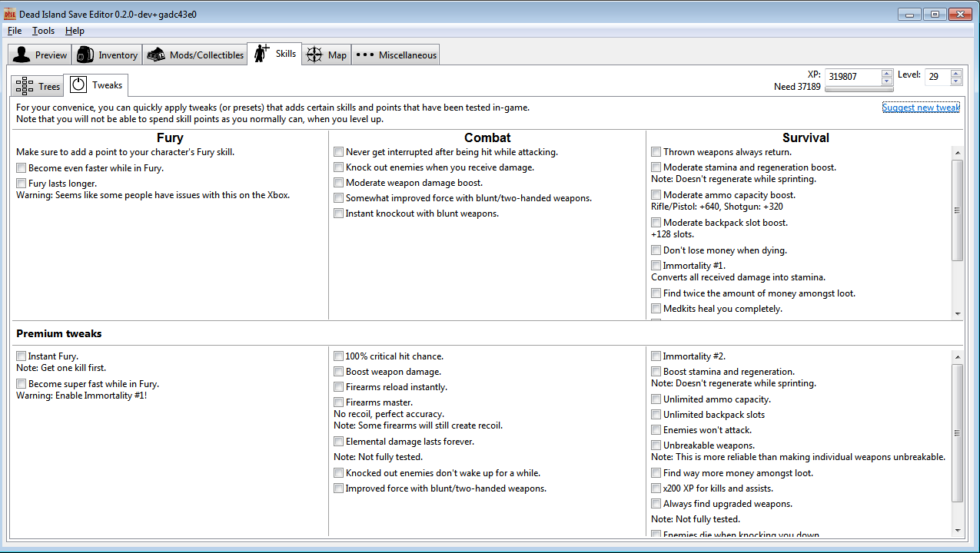Click the XP progress bar
This screenshot has height=553, width=980.
click(859, 89)
